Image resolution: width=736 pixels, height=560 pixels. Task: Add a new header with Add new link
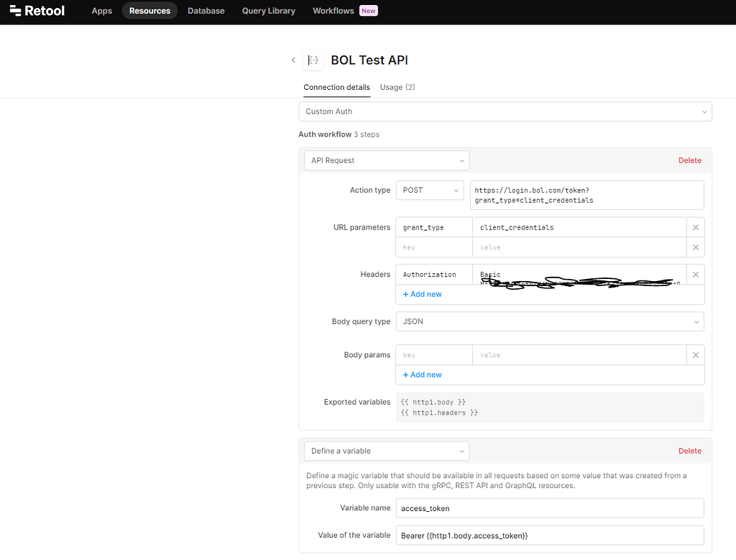[x=421, y=294]
